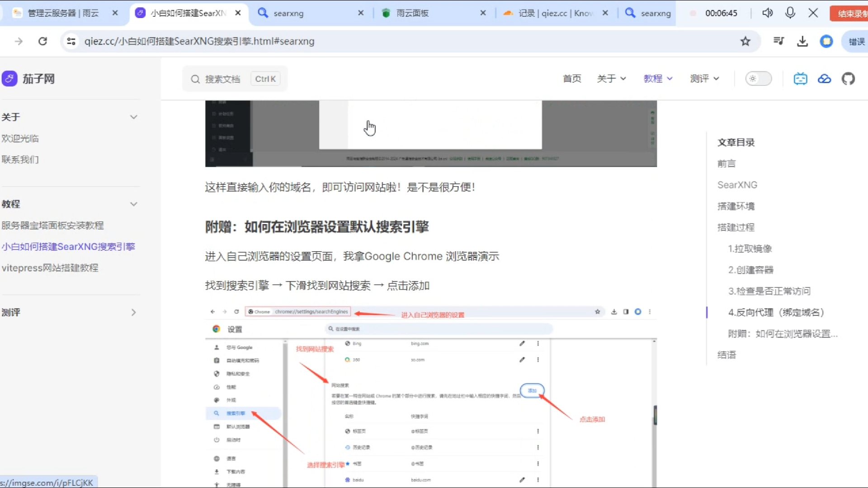Jump to 1.拉取镜像 in the article outline
The width and height of the screenshot is (868, 488).
(x=750, y=249)
